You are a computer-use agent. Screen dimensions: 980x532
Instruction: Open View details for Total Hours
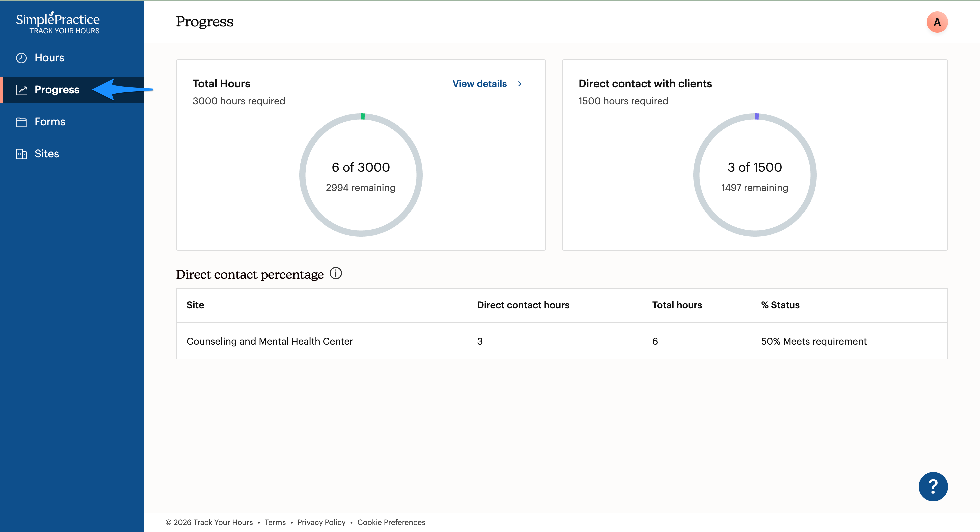click(479, 84)
